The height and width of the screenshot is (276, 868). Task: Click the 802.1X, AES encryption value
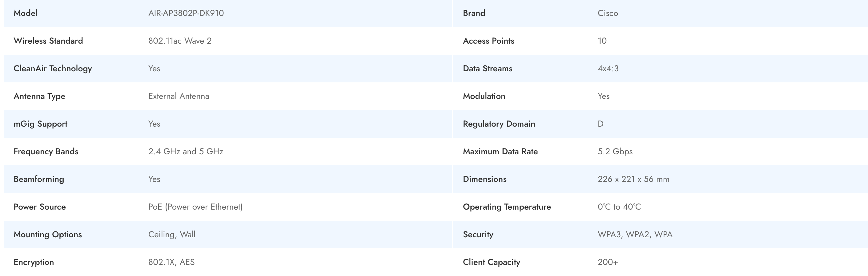click(171, 262)
